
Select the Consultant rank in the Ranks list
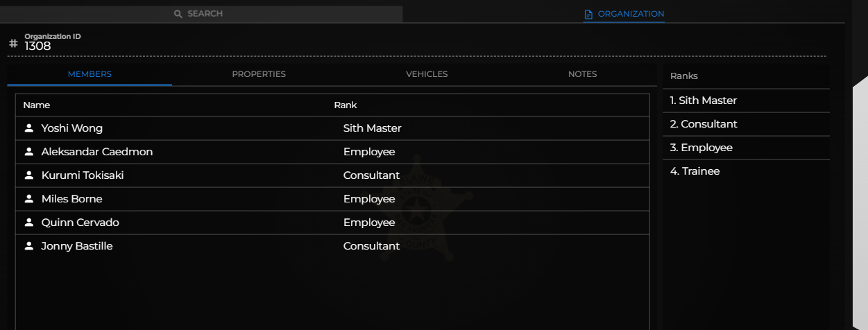[746, 124]
